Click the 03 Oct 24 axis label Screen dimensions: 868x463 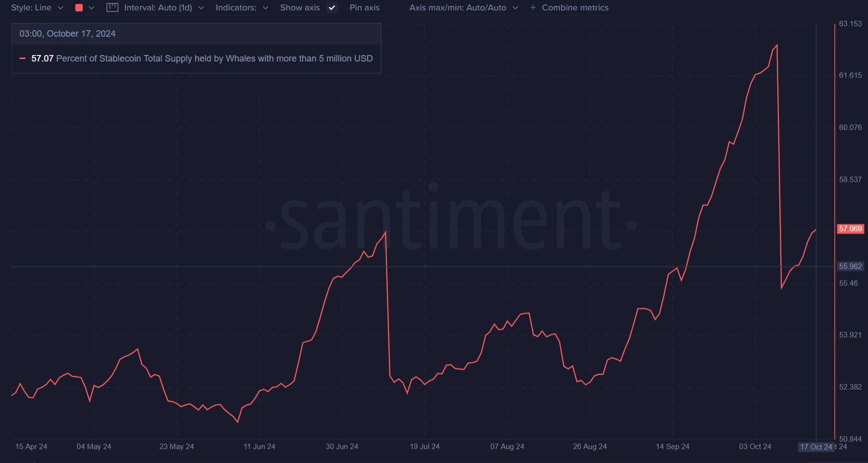click(x=755, y=447)
